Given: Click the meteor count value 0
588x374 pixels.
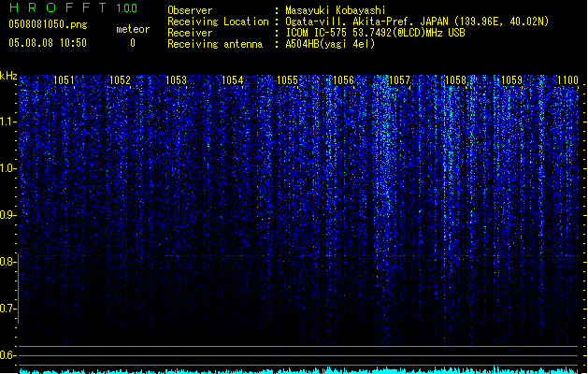Looking at the screenshot, I should pyautogui.click(x=133, y=43).
